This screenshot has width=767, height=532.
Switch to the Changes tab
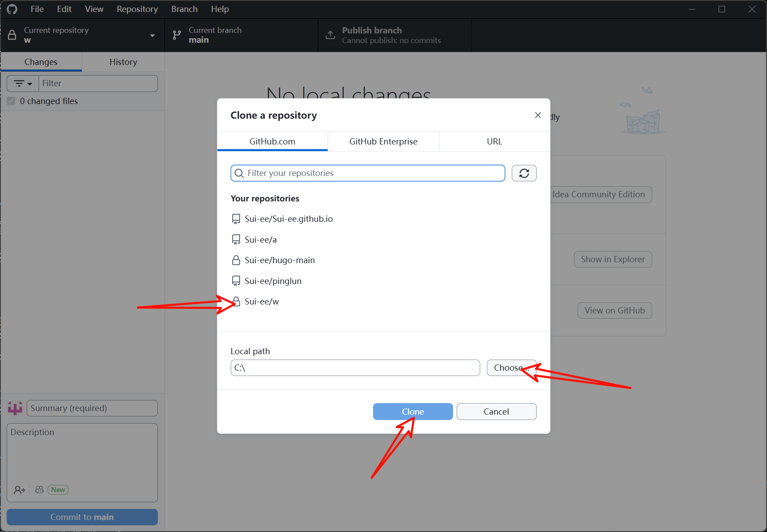pos(41,62)
